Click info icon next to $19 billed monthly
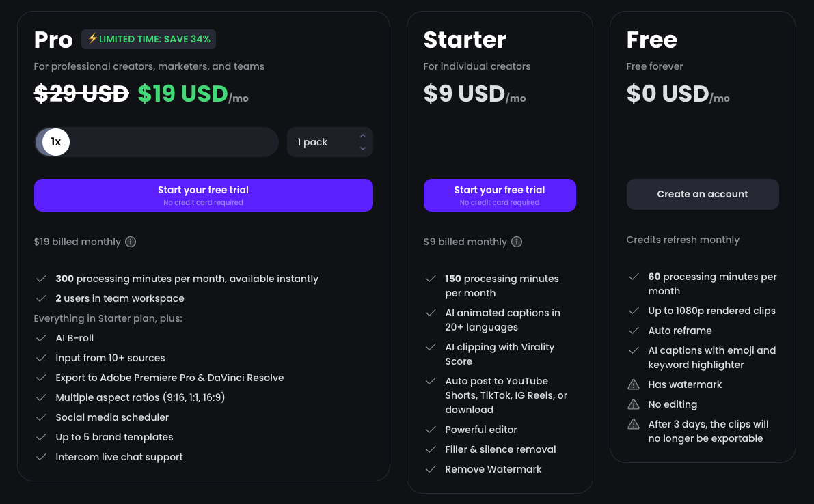This screenshot has width=814, height=504. click(x=131, y=242)
